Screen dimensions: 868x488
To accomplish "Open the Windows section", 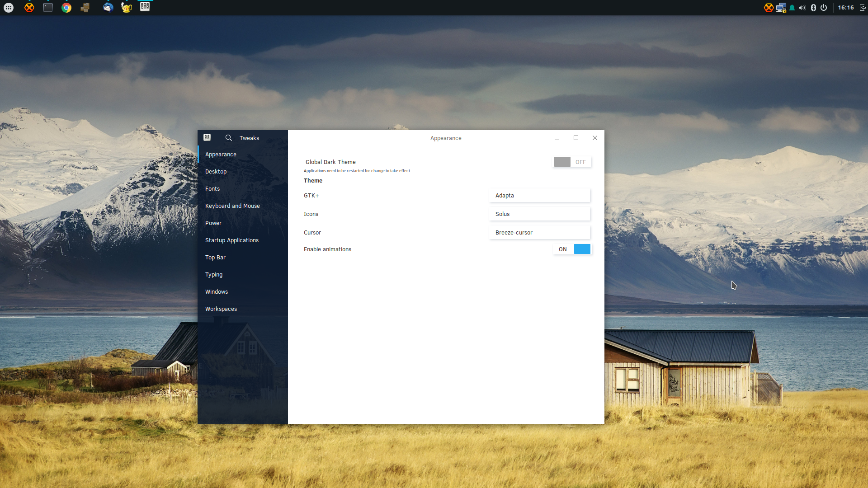I will pyautogui.click(x=243, y=292).
